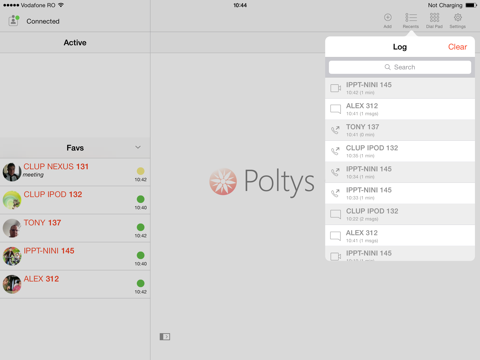Tap the Log popover title

(400, 47)
